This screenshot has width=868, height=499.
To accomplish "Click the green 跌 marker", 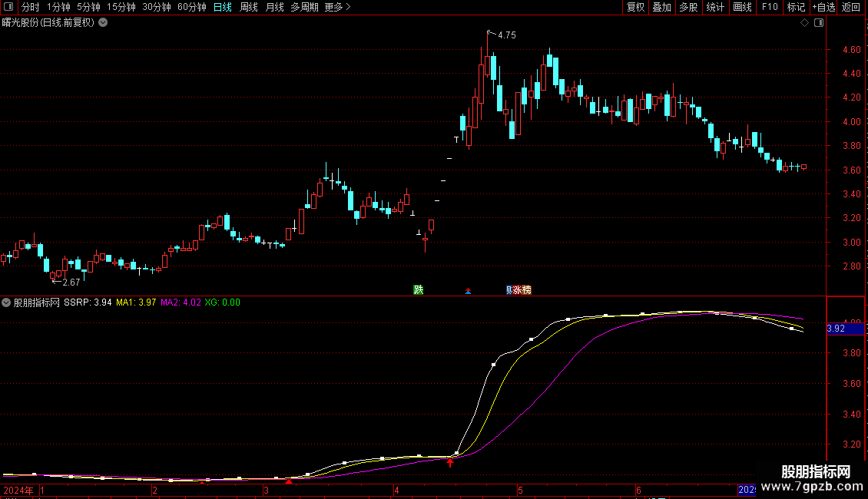I will click(419, 290).
